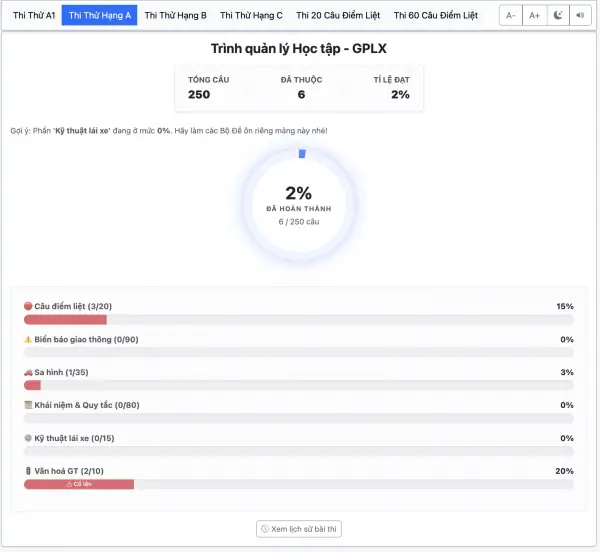This screenshot has width=600, height=552.
Task: Decrease font size with A- button
Action: (x=510, y=16)
